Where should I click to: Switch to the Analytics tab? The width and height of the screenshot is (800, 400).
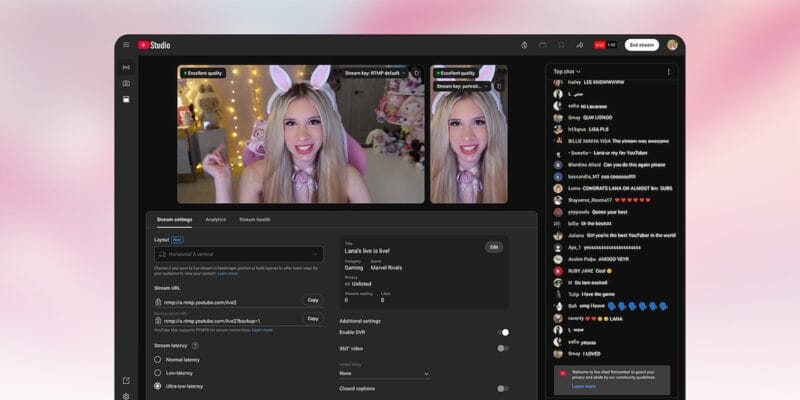(x=216, y=220)
